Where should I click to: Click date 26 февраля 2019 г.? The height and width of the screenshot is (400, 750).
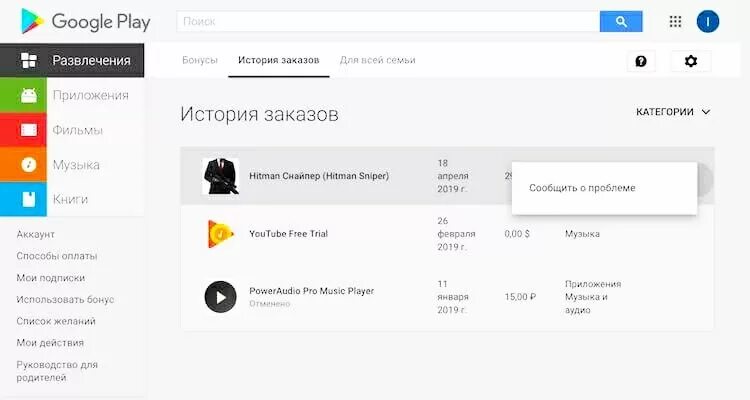click(x=456, y=234)
